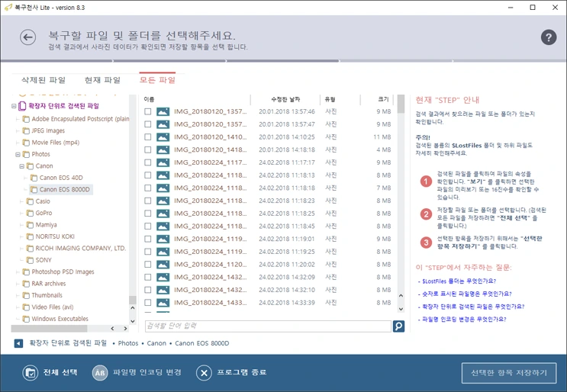Click the image icon of file dated 13:57:46
Viewport: 567px width, 392px height.
tap(163, 111)
